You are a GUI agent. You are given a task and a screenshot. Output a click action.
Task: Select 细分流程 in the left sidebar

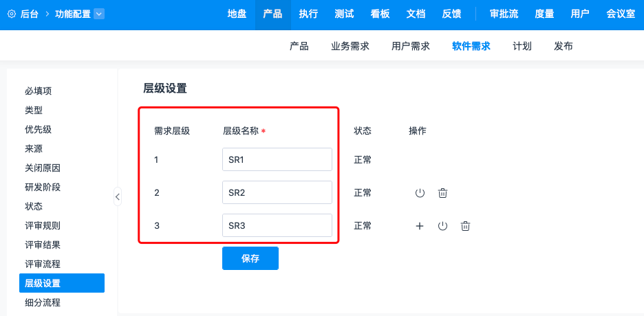(x=43, y=302)
